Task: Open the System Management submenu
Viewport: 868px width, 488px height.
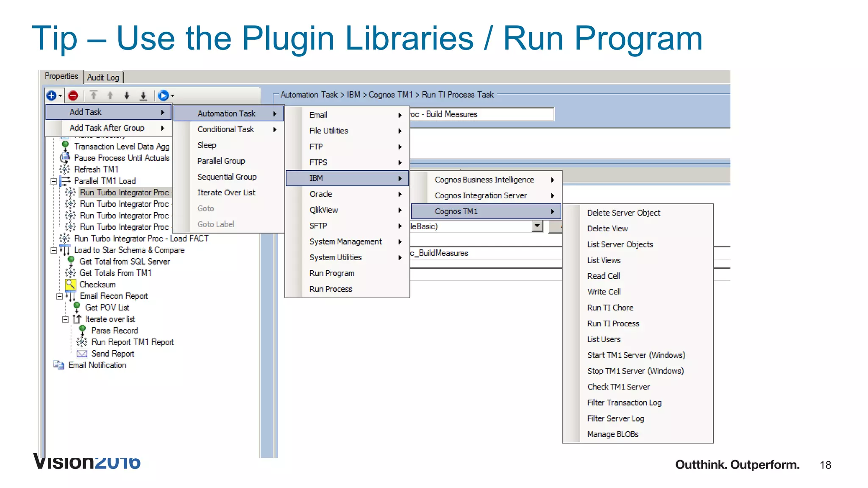Action: [347, 241]
